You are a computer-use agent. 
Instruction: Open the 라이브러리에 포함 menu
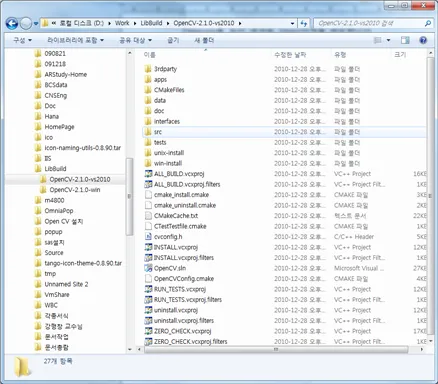[x=75, y=40]
